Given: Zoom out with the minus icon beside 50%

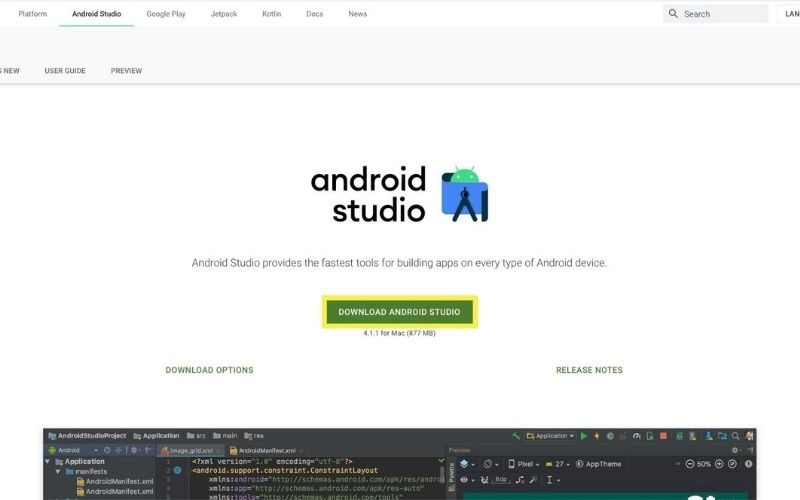Looking at the screenshot, I should 690,464.
